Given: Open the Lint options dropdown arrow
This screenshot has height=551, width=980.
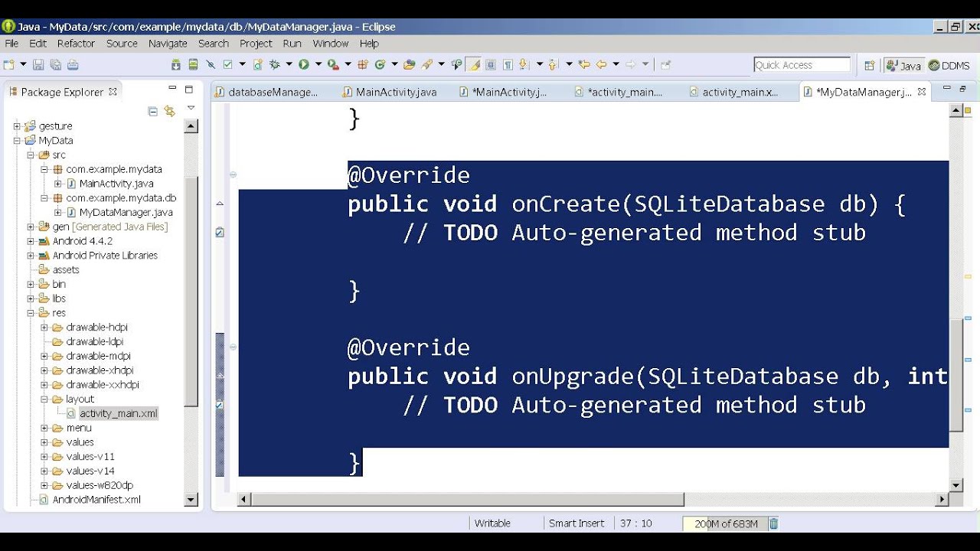Looking at the screenshot, I should coord(242,65).
